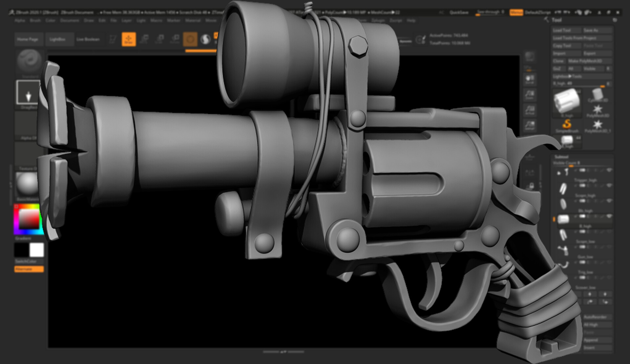This screenshot has height=364, width=630.
Task: Open the Zscript menu
Action: tap(396, 20)
